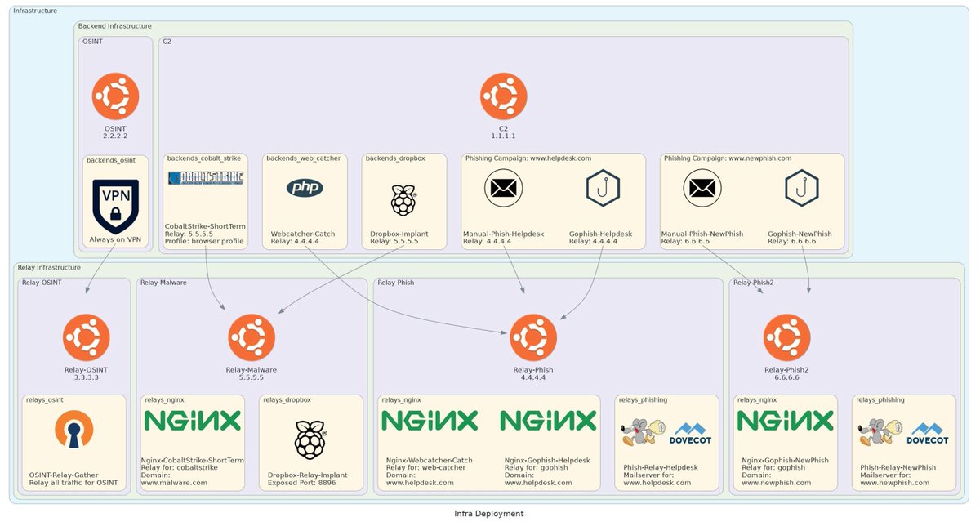980x522 pixels.
Task: Click the Backend Infrastructure label
Action: coord(115,26)
